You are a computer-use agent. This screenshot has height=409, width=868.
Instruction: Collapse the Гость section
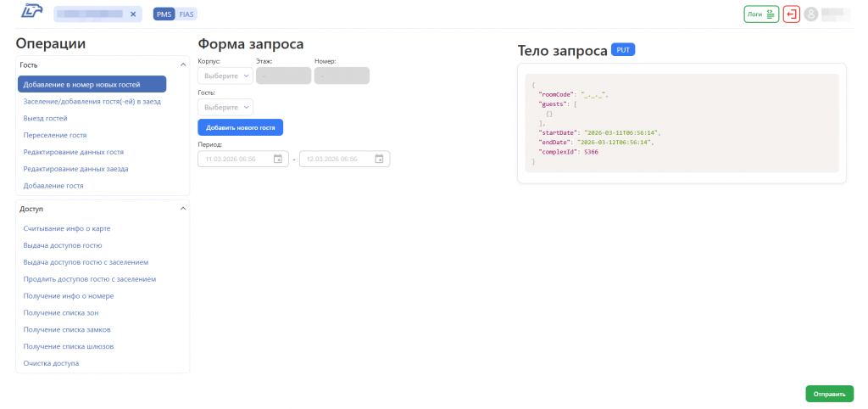coord(183,64)
